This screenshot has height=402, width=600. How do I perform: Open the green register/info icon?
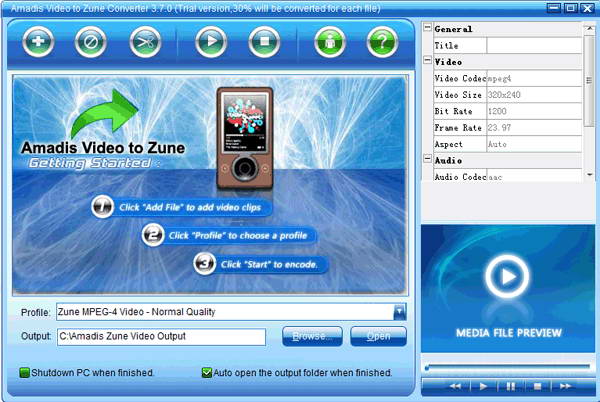tap(330, 41)
